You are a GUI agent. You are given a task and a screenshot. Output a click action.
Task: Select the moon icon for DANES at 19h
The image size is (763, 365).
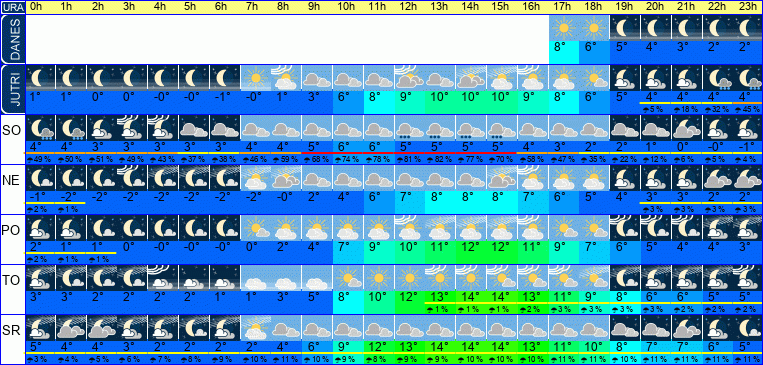point(625,28)
